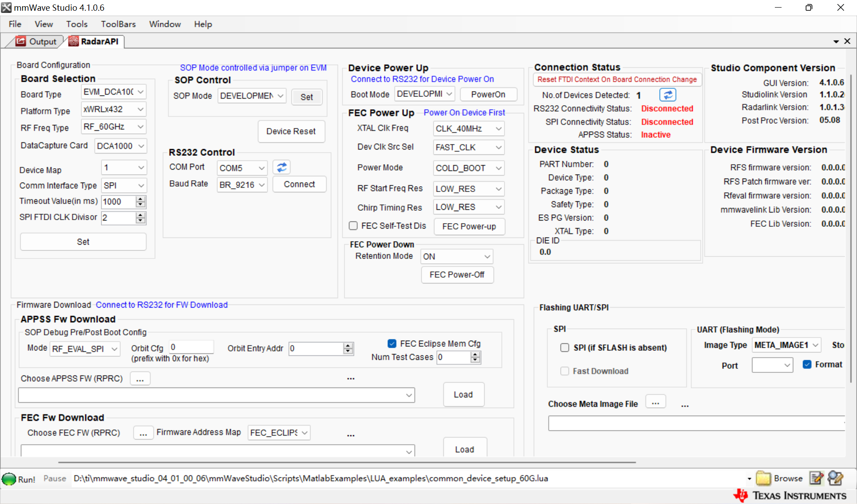857x504 pixels.
Task: Pause the running script
Action: (x=55, y=479)
